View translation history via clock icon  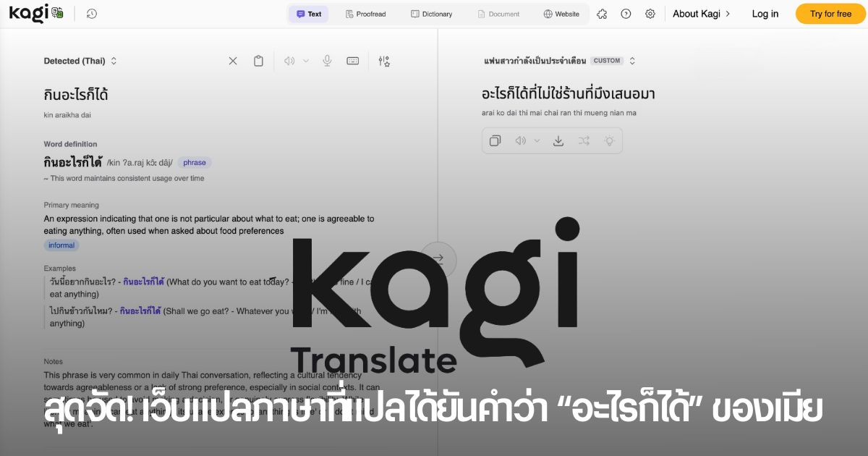[90, 13]
